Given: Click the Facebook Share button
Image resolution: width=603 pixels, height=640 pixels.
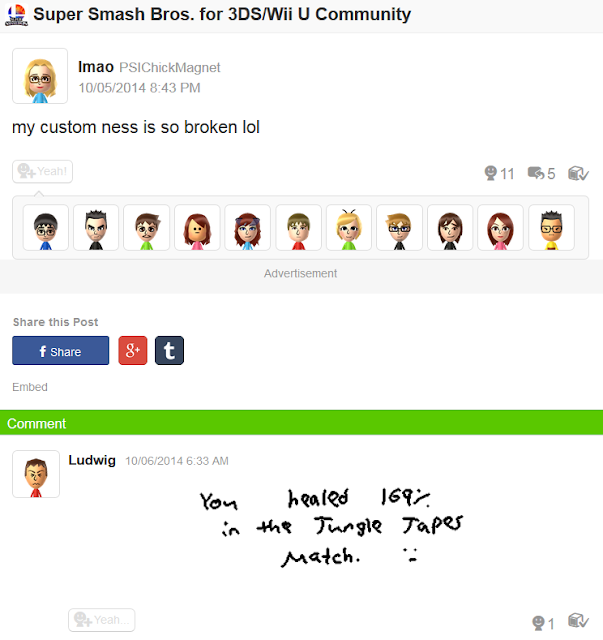Looking at the screenshot, I should 60,351.
